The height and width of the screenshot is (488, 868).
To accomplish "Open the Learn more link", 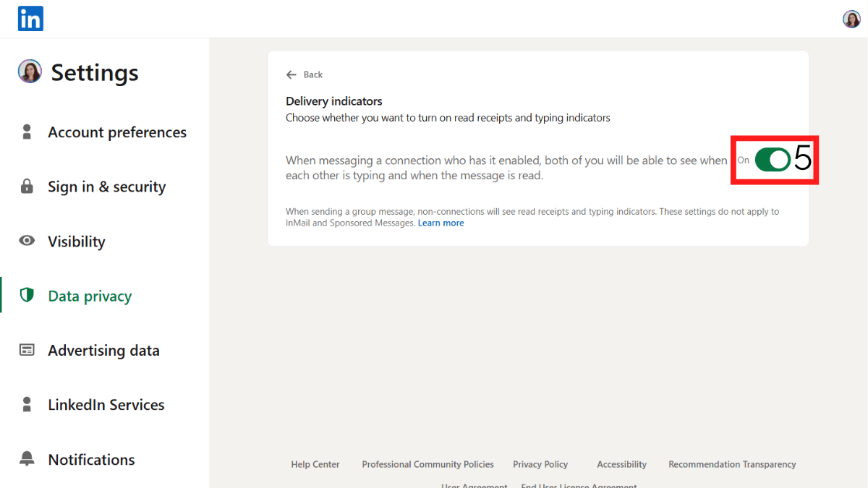I will 441,223.
